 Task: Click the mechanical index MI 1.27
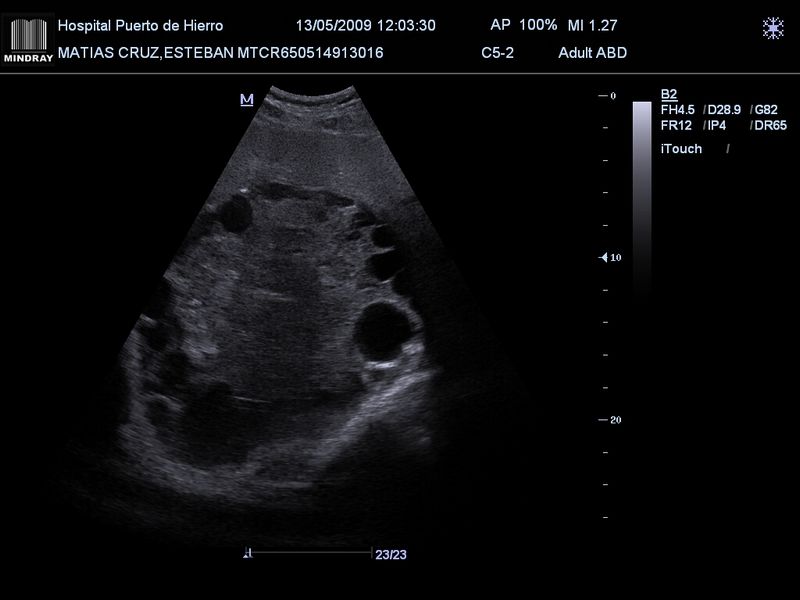pyautogui.click(x=592, y=26)
